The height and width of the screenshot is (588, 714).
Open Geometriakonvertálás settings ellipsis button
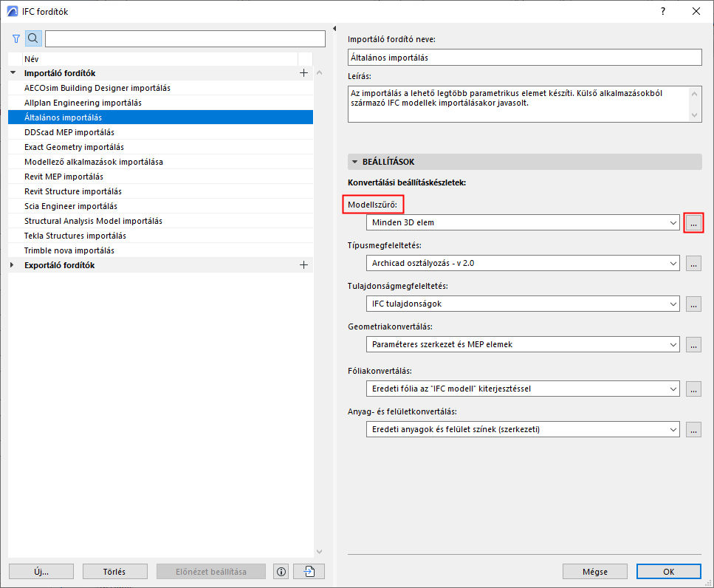tap(693, 344)
